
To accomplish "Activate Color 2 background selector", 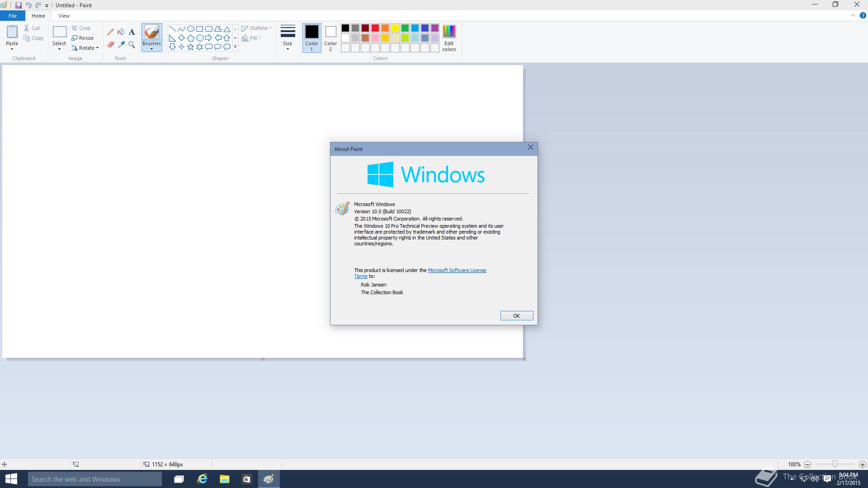I will pos(330,38).
